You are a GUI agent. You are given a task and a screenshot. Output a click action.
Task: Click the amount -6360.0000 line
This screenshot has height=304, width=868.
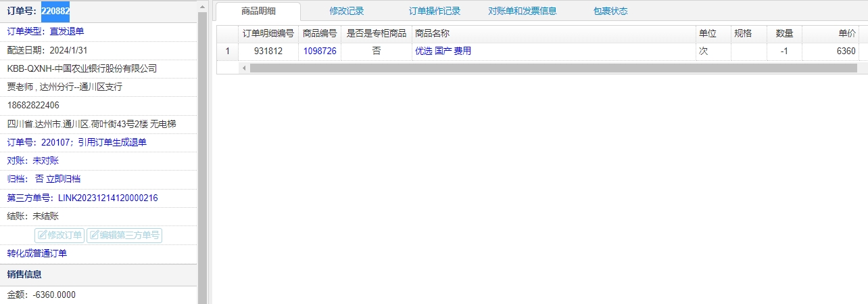point(41,295)
